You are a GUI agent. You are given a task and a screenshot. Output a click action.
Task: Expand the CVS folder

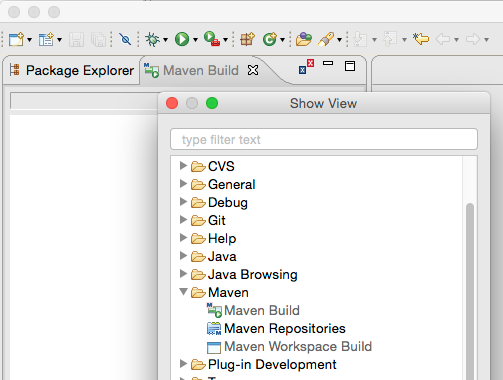[183, 165]
